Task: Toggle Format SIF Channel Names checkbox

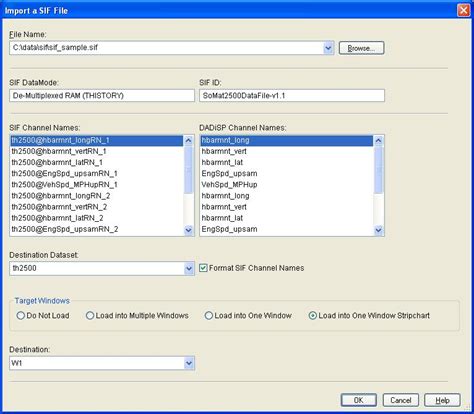Action: pos(203,268)
